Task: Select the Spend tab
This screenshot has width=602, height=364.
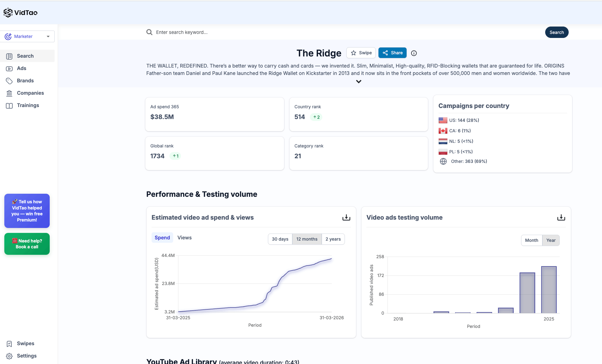Action: 162,238
